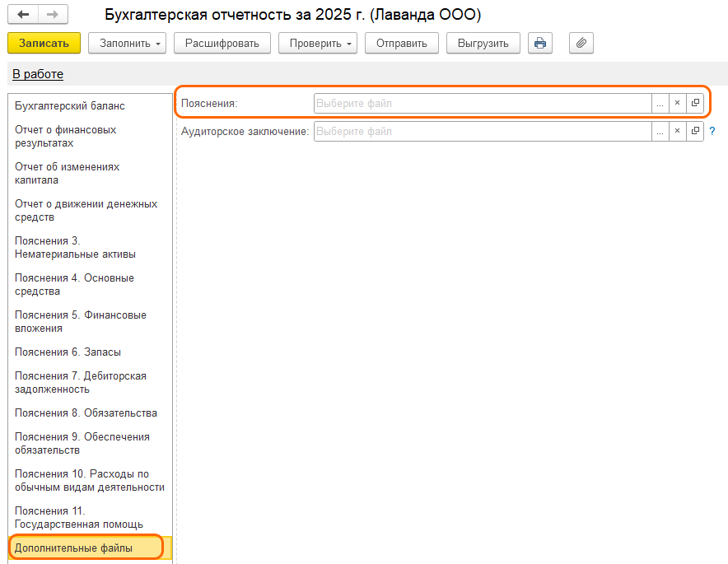The width and height of the screenshot is (728, 564).
Task: Select Бухгалтерский баланс in section list
Action: [x=70, y=106]
